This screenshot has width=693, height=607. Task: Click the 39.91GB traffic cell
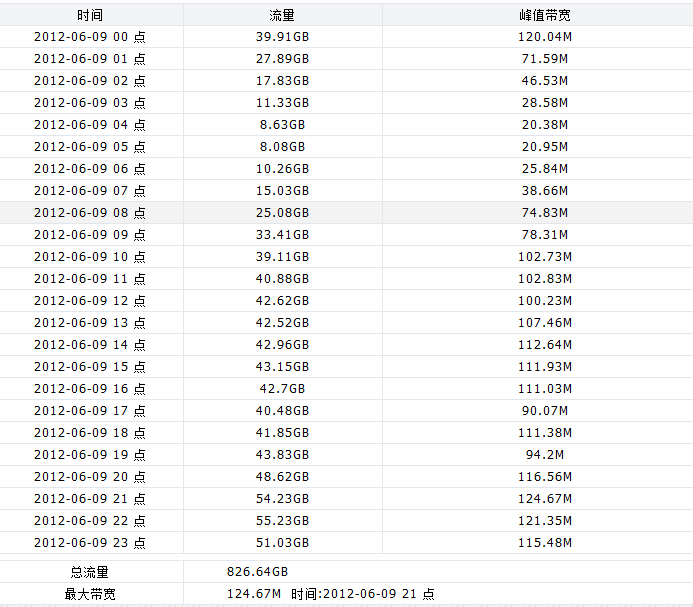click(x=282, y=37)
